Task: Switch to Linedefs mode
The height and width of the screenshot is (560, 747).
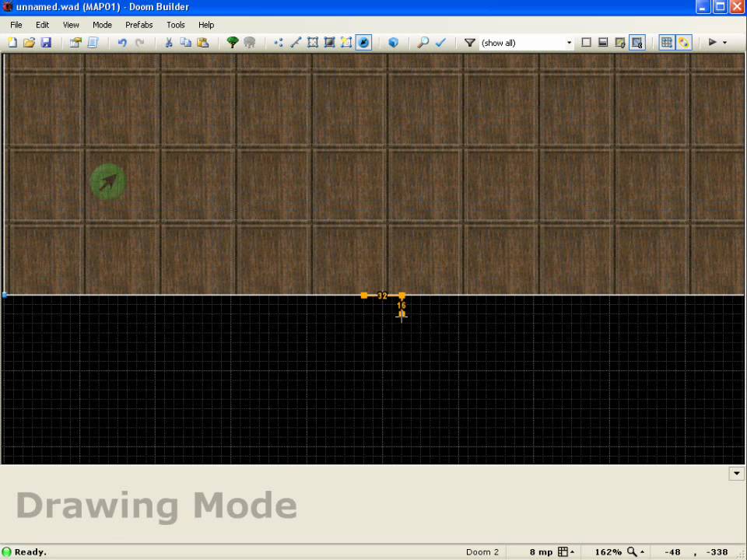Action: (x=296, y=42)
